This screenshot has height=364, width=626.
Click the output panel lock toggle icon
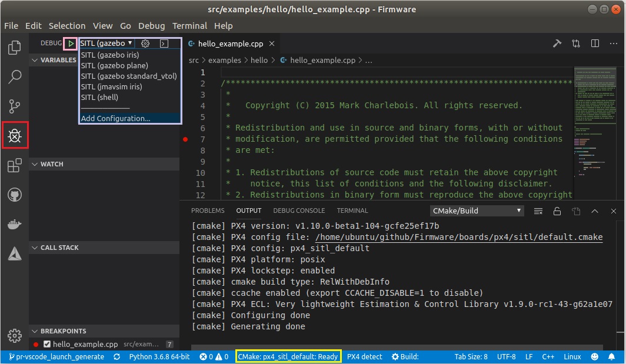point(557,211)
